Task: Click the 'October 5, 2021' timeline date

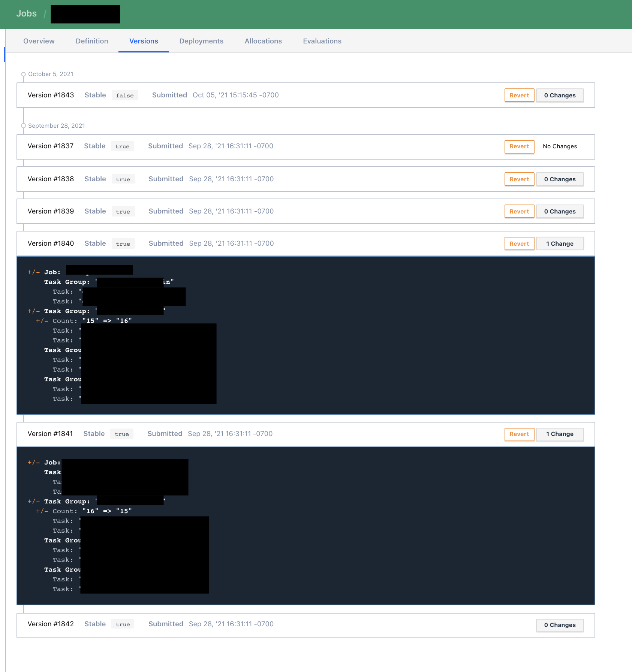Action: pyautogui.click(x=51, y=74)
